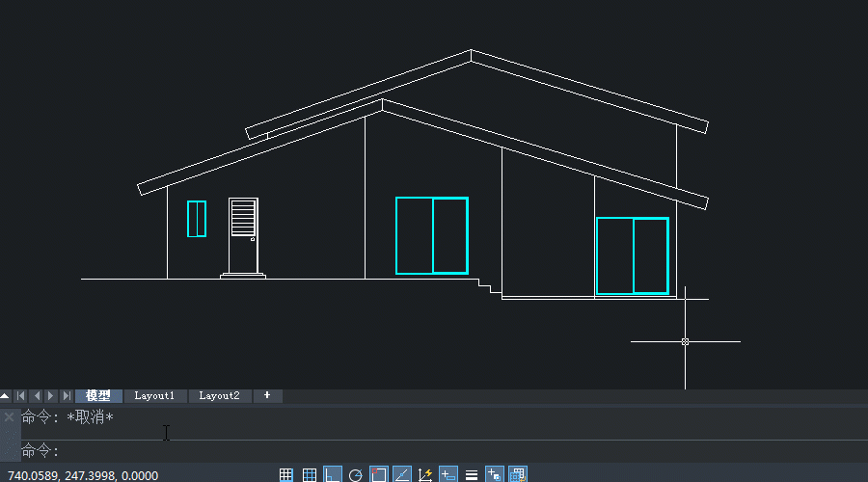Select the 模型 model tab
Image resolution: width=868 pixels, height=482 pixels.
tap(98, 396)
